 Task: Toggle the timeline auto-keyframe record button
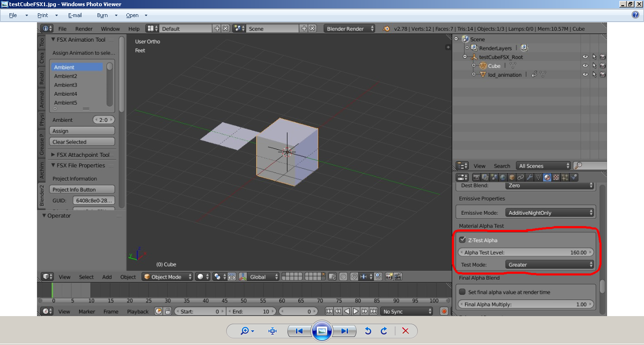444,311
